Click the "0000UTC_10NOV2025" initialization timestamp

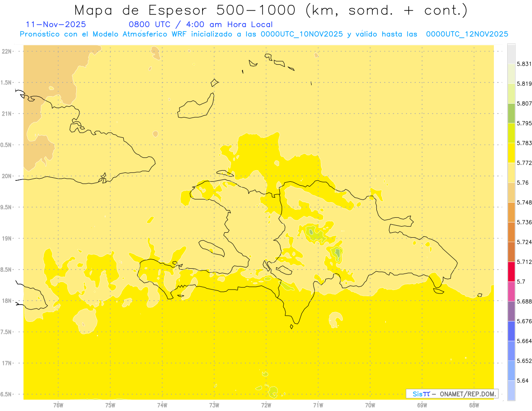point(301,34)
